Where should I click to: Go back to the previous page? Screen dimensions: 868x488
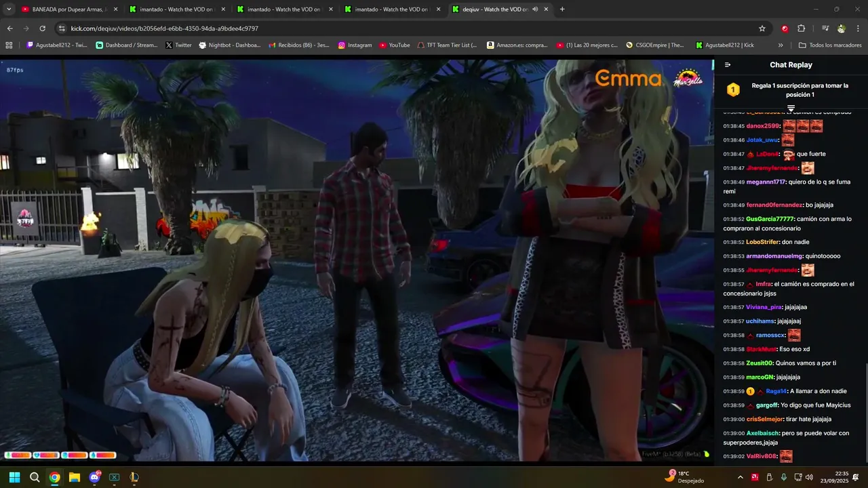(9, 28)
